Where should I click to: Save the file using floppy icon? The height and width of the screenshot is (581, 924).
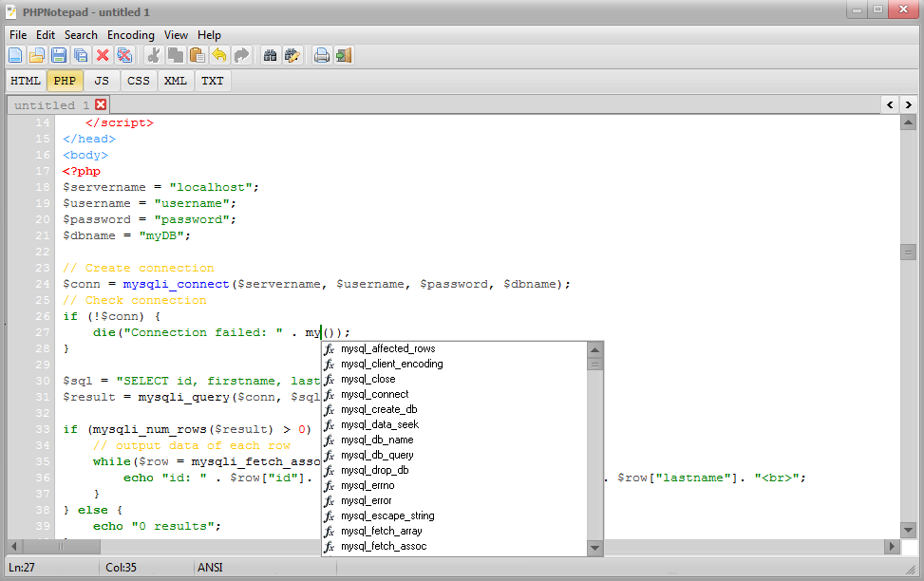(x=59, y=55)
